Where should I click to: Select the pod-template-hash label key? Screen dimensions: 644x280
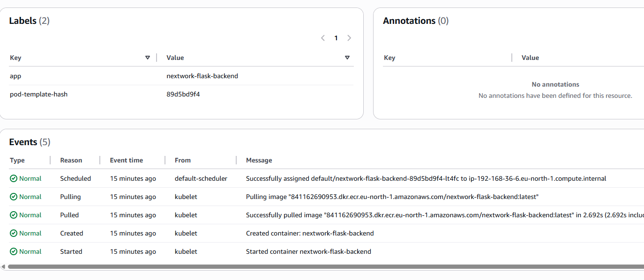click(x=39, y=94)
